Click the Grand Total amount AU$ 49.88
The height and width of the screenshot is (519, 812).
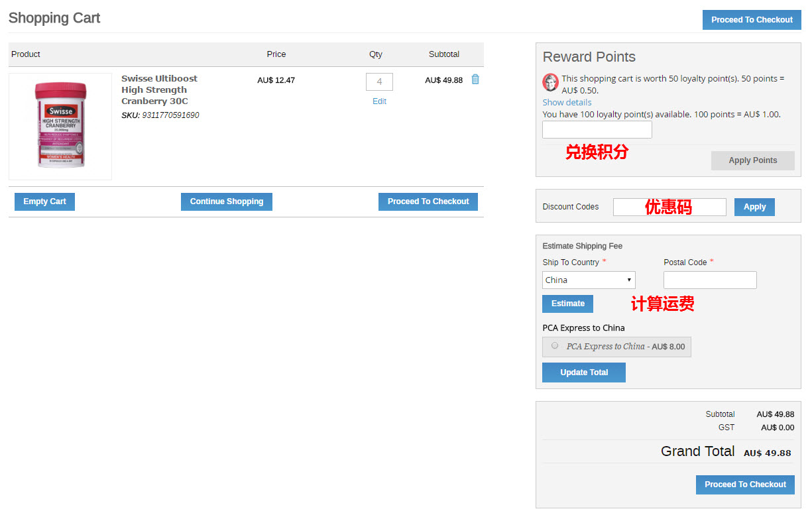pyautogui.click(x=768, y=453)
